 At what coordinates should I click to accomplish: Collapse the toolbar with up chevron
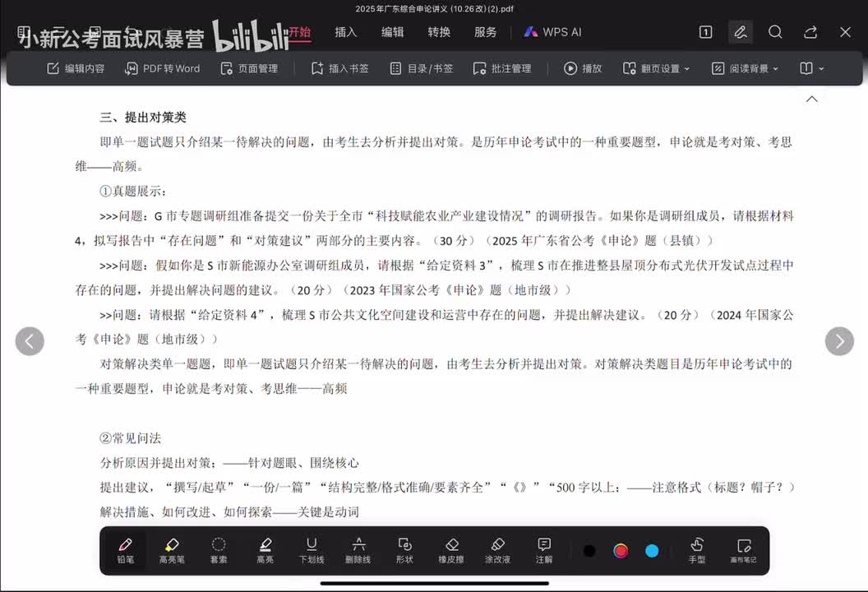pos(812,99)
